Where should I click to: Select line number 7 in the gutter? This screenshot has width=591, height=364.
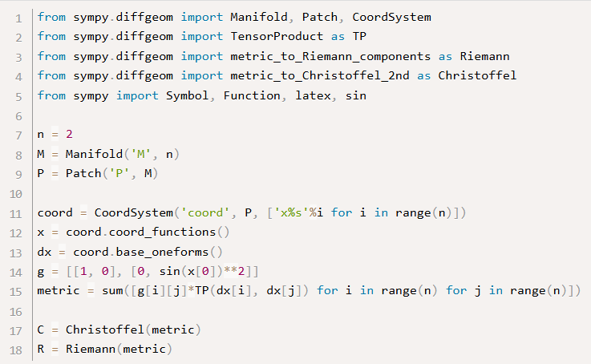19,135
